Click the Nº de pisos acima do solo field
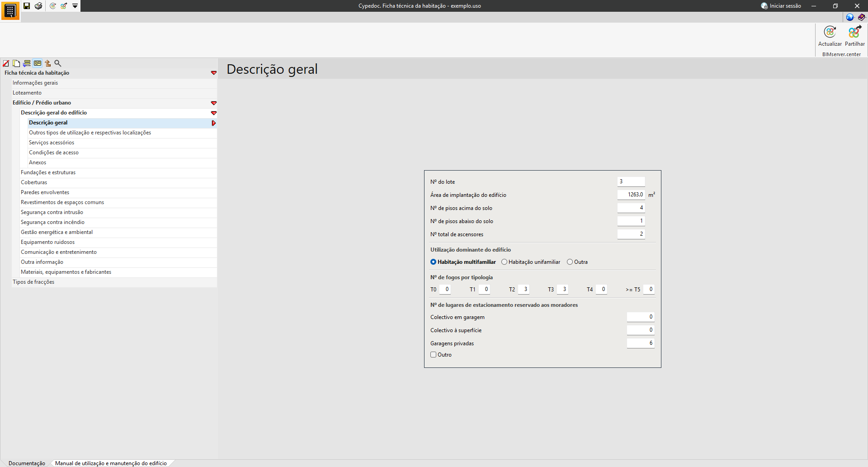The height and width of the screenshot is (467, 868). coord(631,208)
